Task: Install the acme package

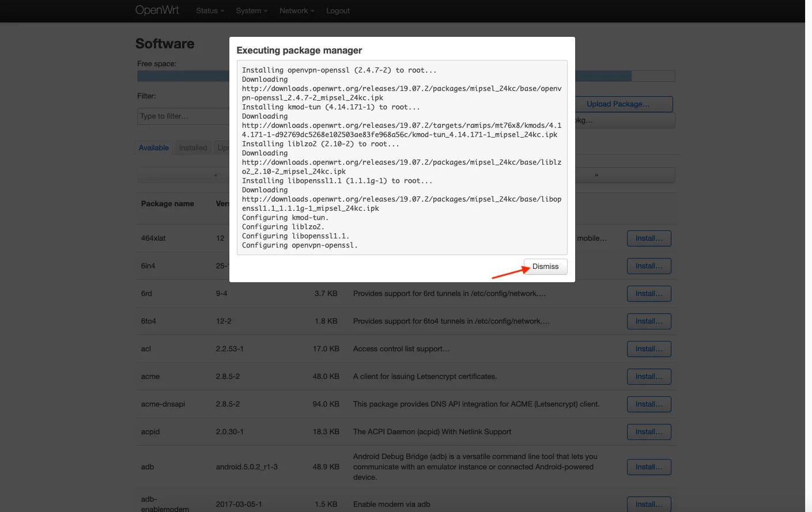Action: (649, 377)
